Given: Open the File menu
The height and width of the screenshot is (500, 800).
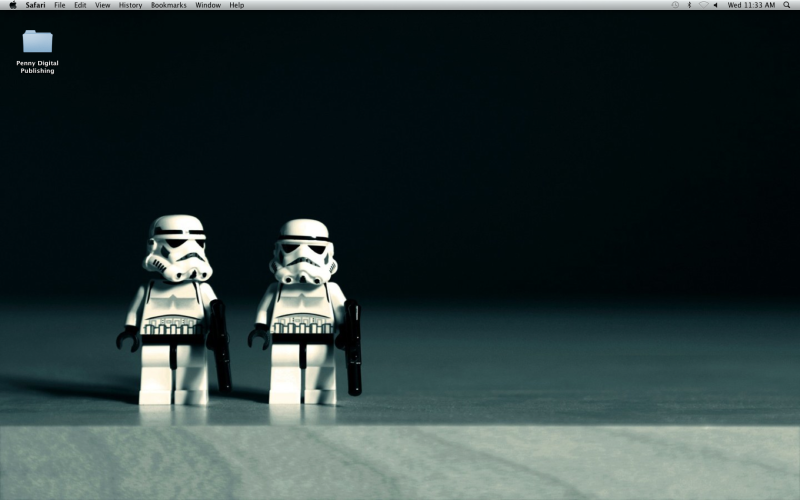Looking at the screenshot, I should (x=60, y=5).
